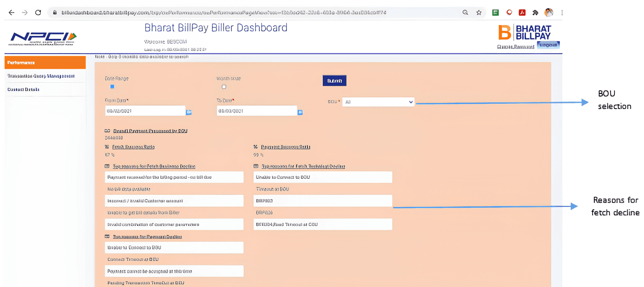Screen dimensions: 644x287
Task: Click the 'Payment received for the billing period' row
Action: (x=174, y=177)
